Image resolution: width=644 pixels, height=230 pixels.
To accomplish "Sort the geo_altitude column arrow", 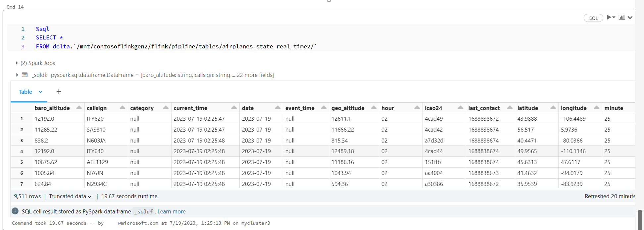I will 373,107.
